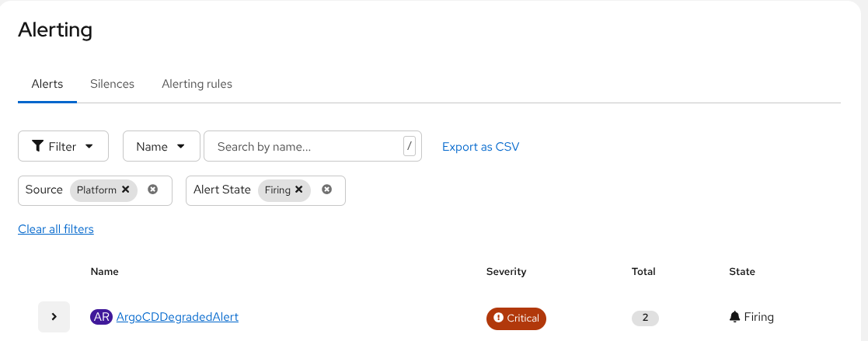The width and height of the screenshot is (868, 341).
Task: Click the Critical severity badge
Action: coord(516,318)
